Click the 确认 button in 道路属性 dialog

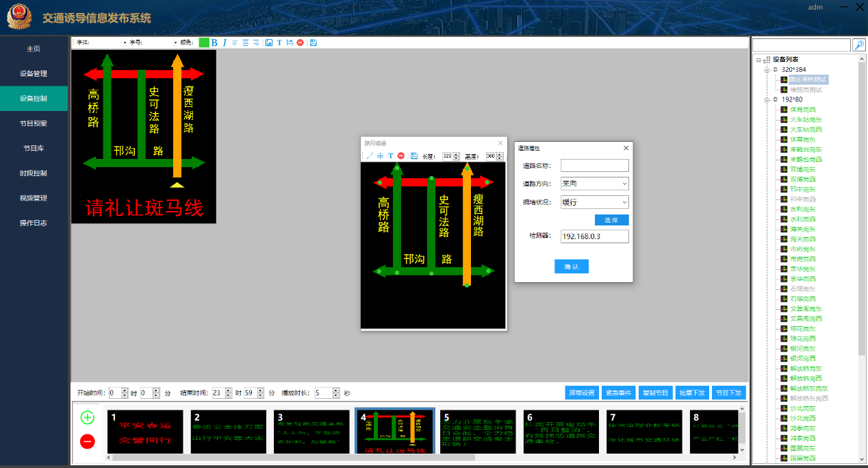click(571, 267)
